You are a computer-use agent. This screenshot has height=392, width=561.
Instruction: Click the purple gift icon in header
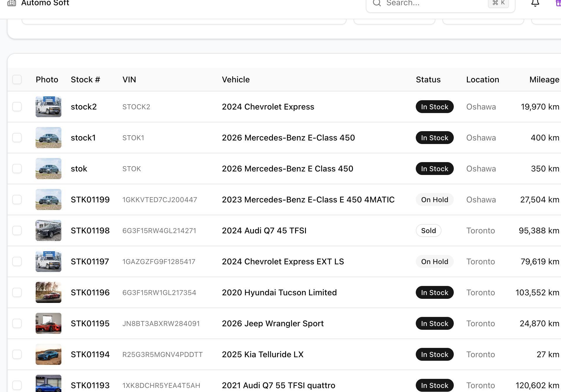click(558, 3)
